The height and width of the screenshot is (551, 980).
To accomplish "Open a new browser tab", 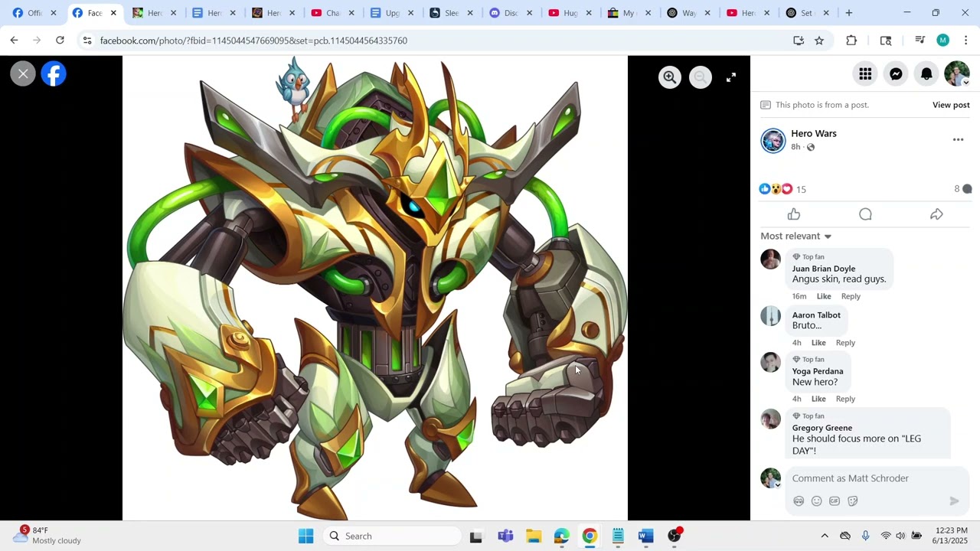I will 848,13.
